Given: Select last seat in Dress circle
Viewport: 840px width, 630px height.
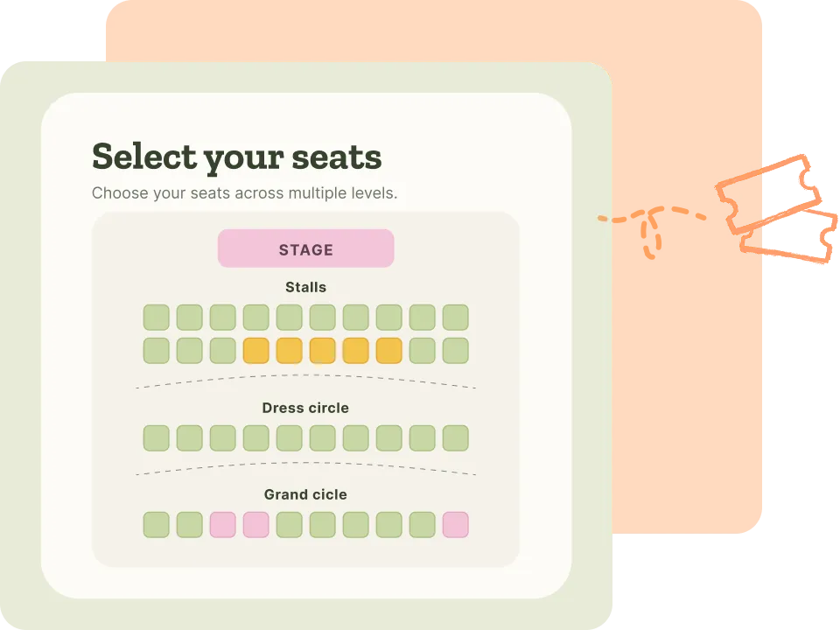Looking at the screenshot, I should 455,437.
